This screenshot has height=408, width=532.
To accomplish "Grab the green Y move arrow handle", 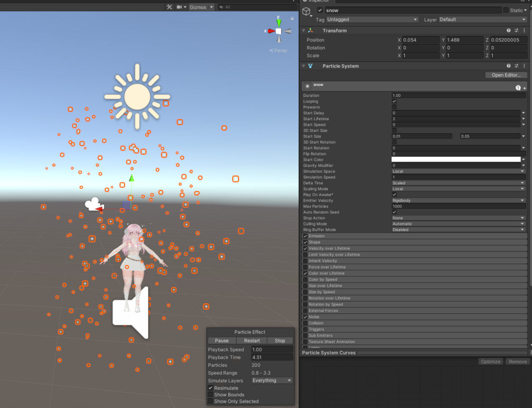I will tap(132, 178).
